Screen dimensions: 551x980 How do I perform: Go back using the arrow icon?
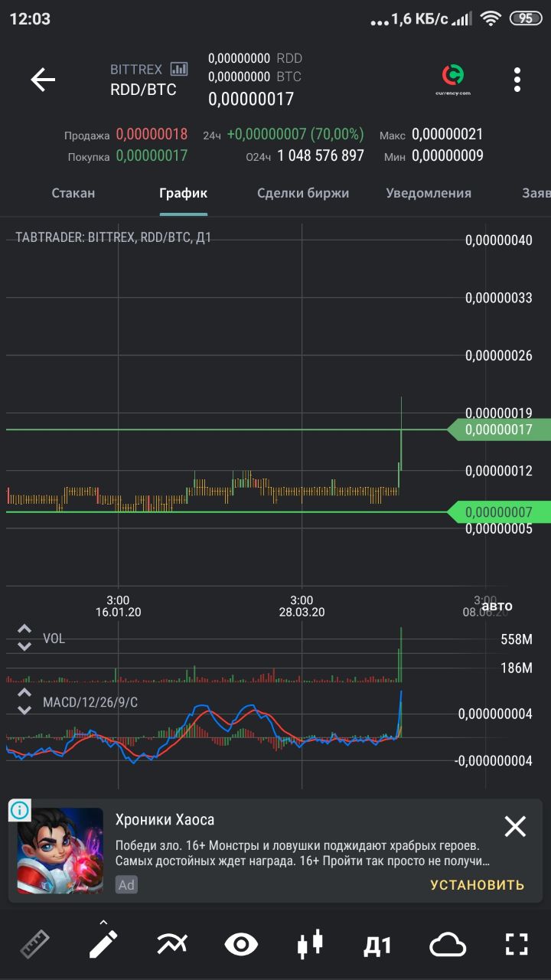click(43, 80)
